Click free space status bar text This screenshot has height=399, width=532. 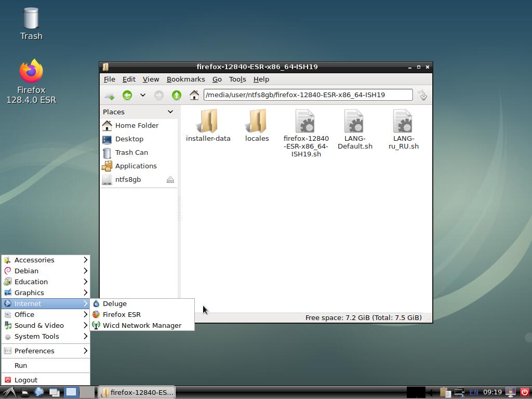363,318
